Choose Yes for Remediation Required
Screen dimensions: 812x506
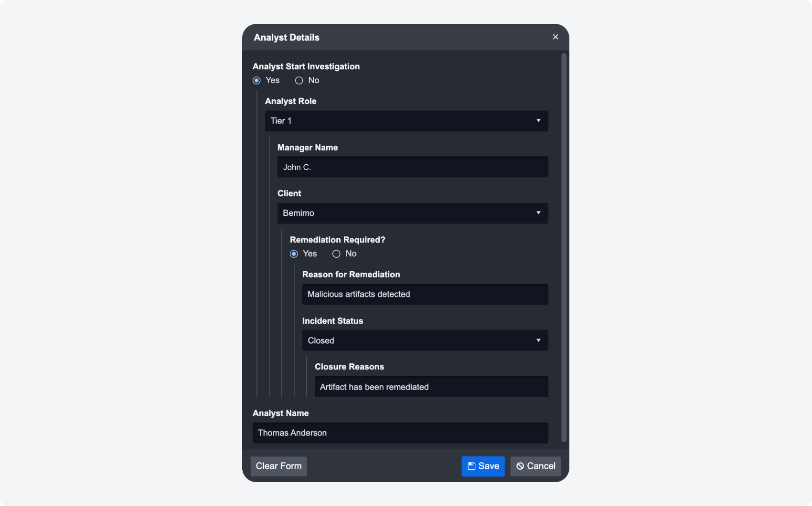[294, 253]
